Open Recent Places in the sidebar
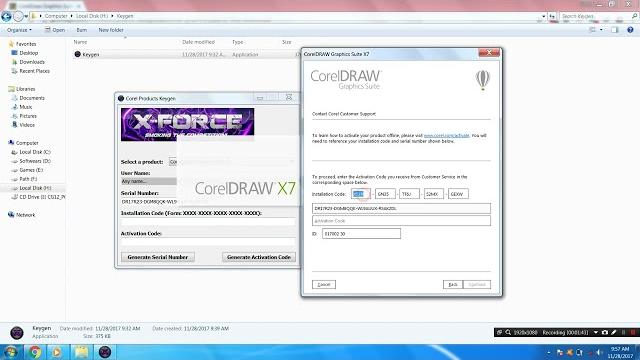Image resolution: width=640 pixels, height=360 pixels. [34, 71]
